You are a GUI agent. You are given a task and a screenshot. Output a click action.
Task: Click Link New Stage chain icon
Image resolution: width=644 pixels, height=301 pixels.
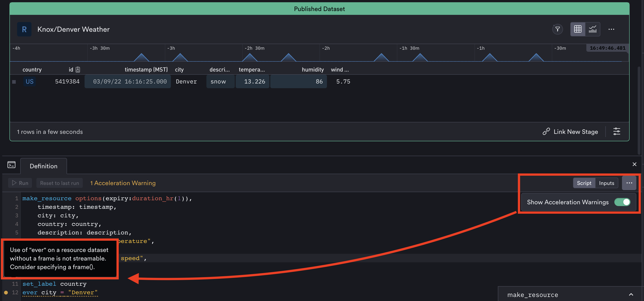tap(546, 132)
